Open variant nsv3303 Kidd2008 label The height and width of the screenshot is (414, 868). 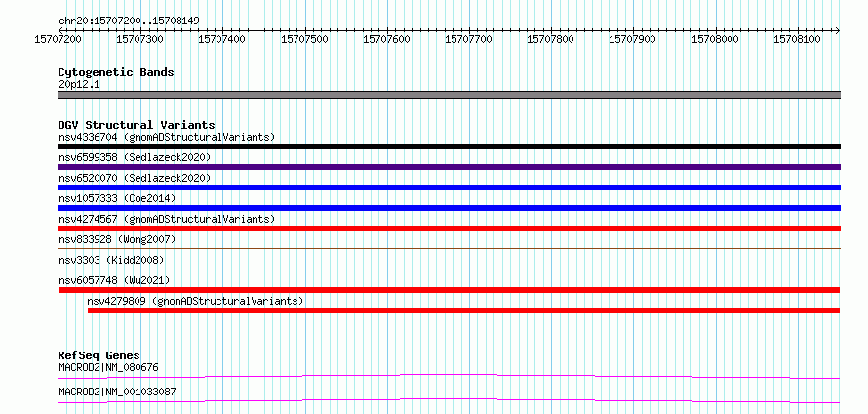tap(111, 260)
